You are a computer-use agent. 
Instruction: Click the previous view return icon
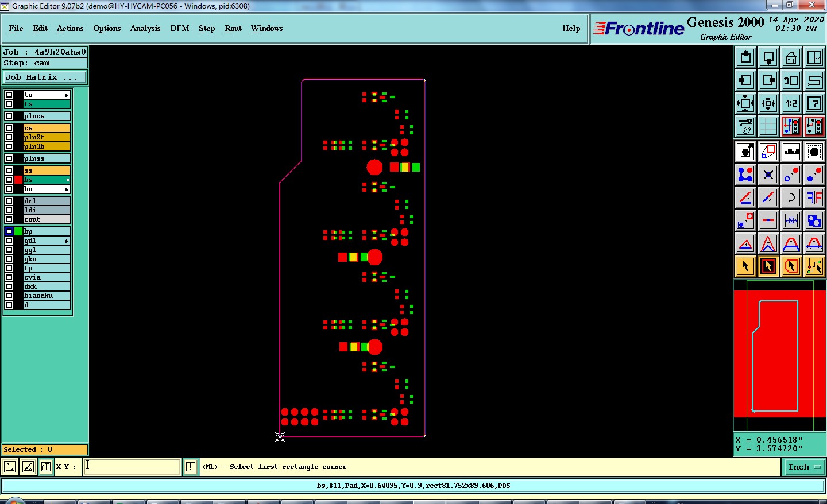(791, 80)
